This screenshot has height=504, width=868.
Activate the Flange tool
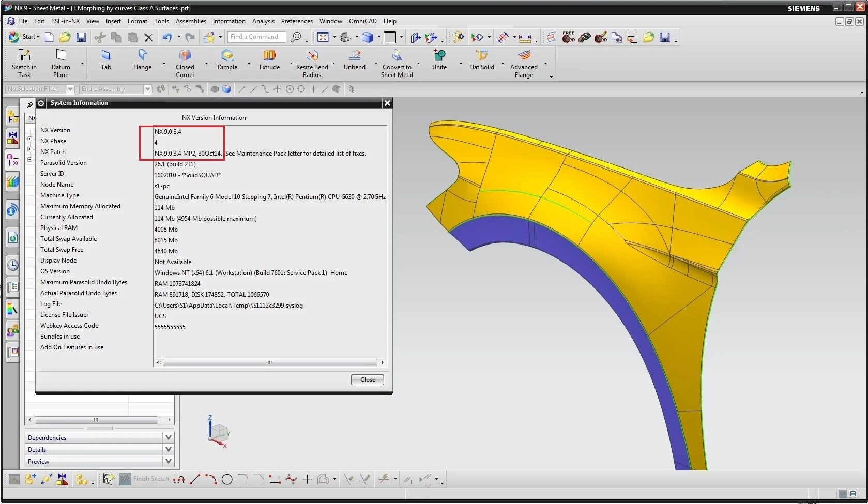click(x=143, y=60)
